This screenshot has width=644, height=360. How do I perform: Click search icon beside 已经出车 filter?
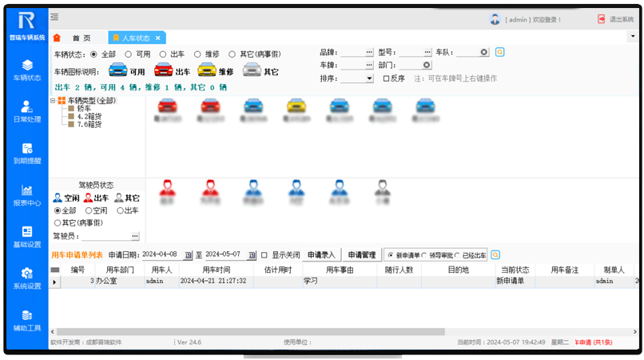[495, 254]
